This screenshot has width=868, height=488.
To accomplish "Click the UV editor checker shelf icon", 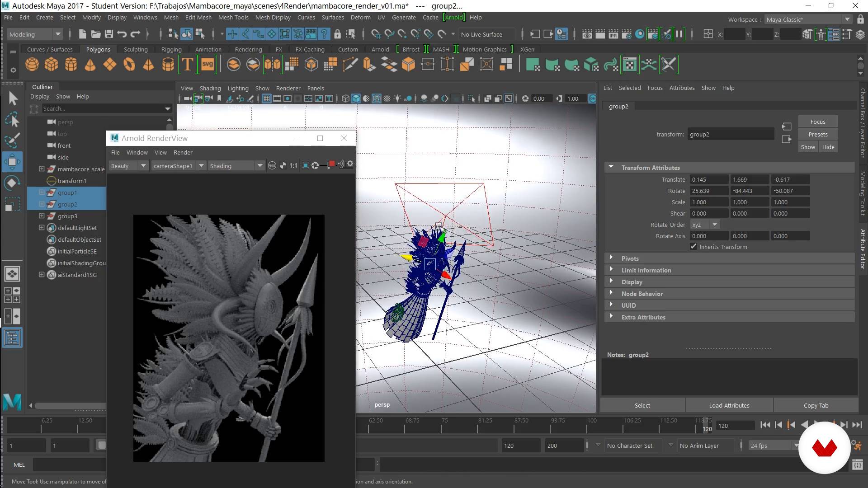I will 629,65.
